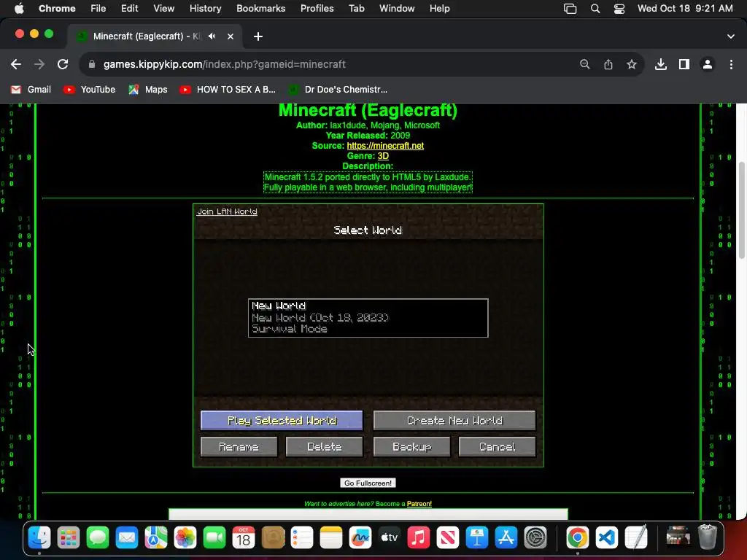Click Create New World button

[x=454, y=421]
